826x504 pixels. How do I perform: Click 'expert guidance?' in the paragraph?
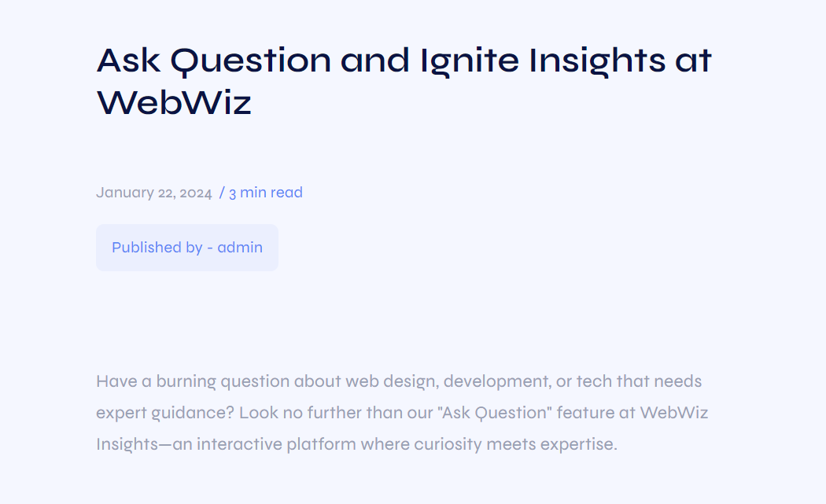165,413
